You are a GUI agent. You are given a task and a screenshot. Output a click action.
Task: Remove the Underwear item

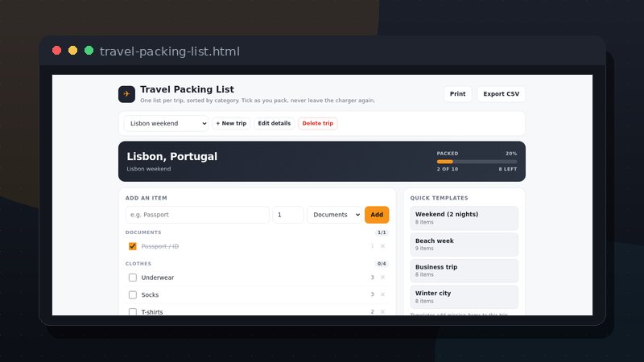[x=382, y=278]
